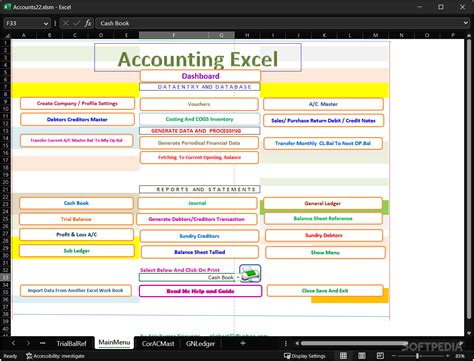This screenshot has width=474, height=361.
Task: Open Balance Sheet Reference
Action: (323, 218)
